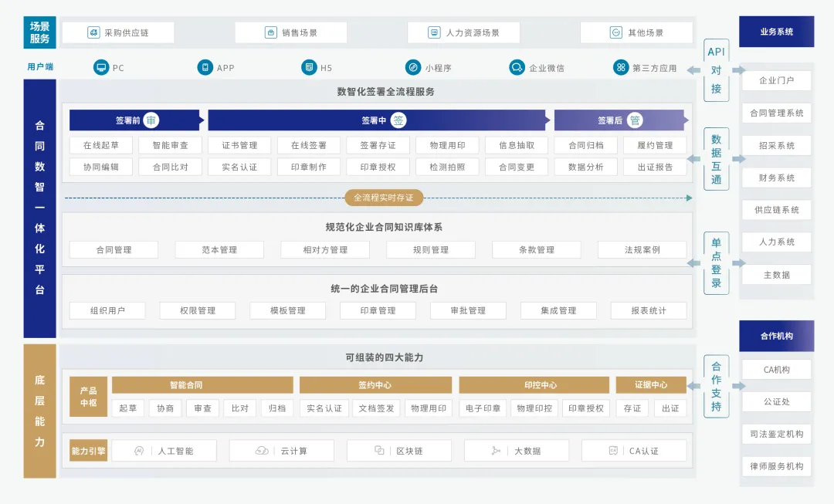Screen dimensions: 834x504
Task: Open the 合作机构 header
Action: point(777,336)
